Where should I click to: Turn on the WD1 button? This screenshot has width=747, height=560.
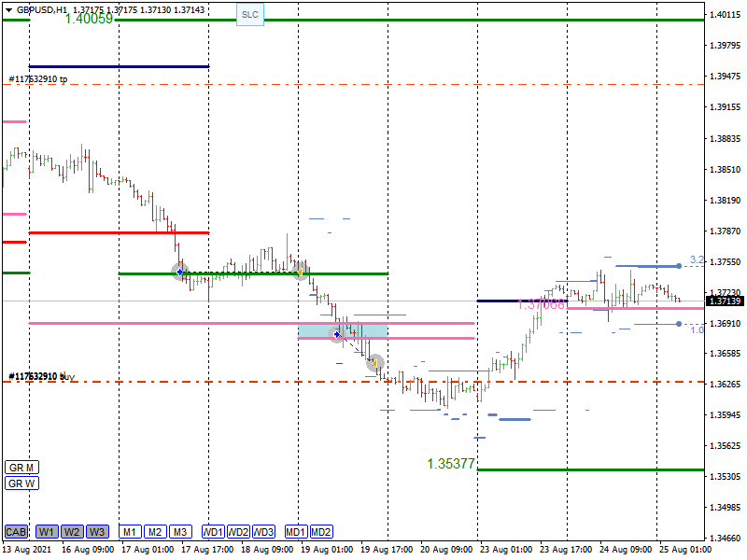coord(213,532)
